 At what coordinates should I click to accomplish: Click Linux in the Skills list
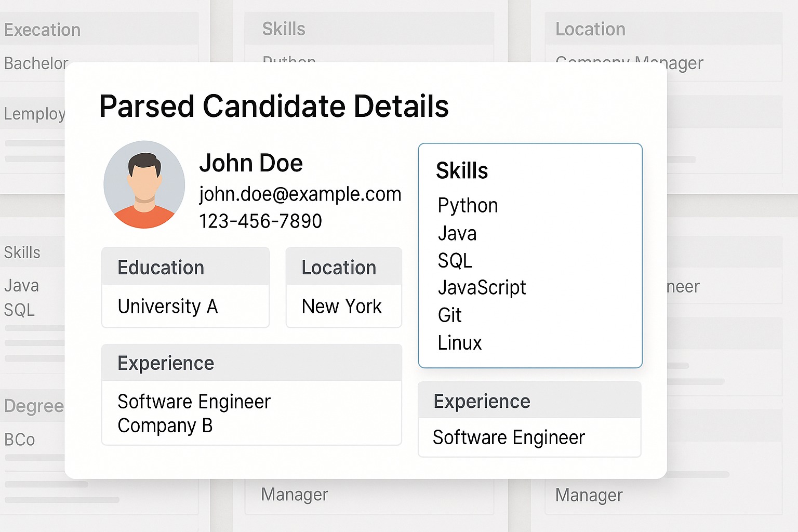[459, 343]
